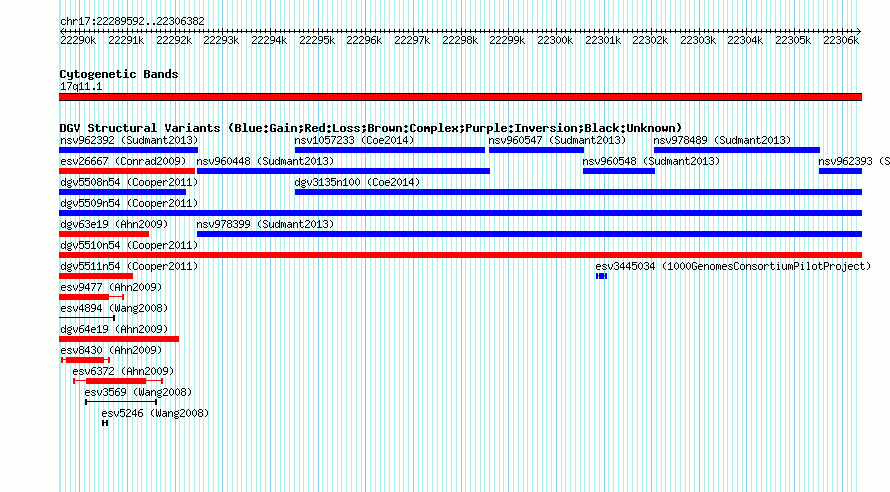Select small blue glyph under esv3445034
The width and height of the screenshot is (890, 492).
click(x=602, y=276)
